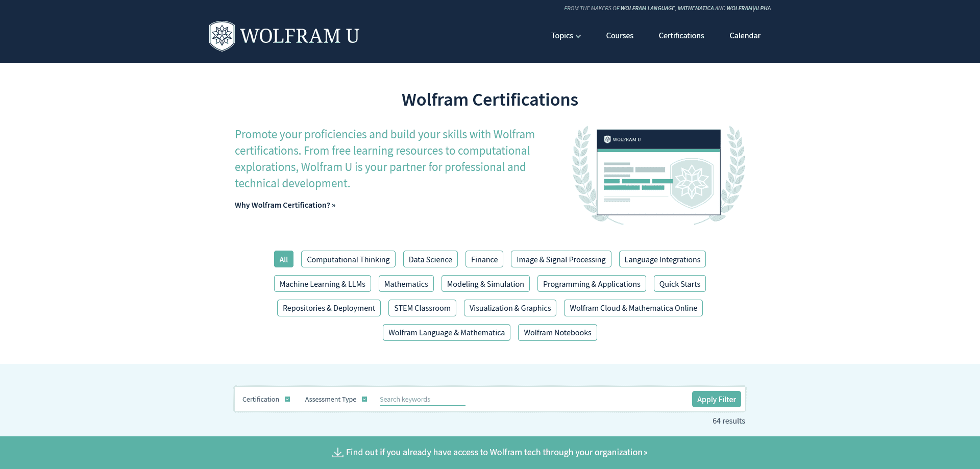Screen dimensions: 980x469
Task: Click the Apply Filter button
Action: pyautogui.click(x=717, y=399)
